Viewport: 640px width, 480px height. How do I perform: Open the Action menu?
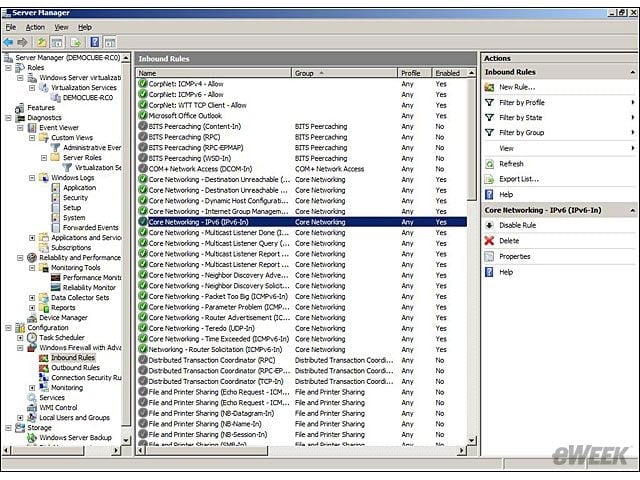[35, 27]
